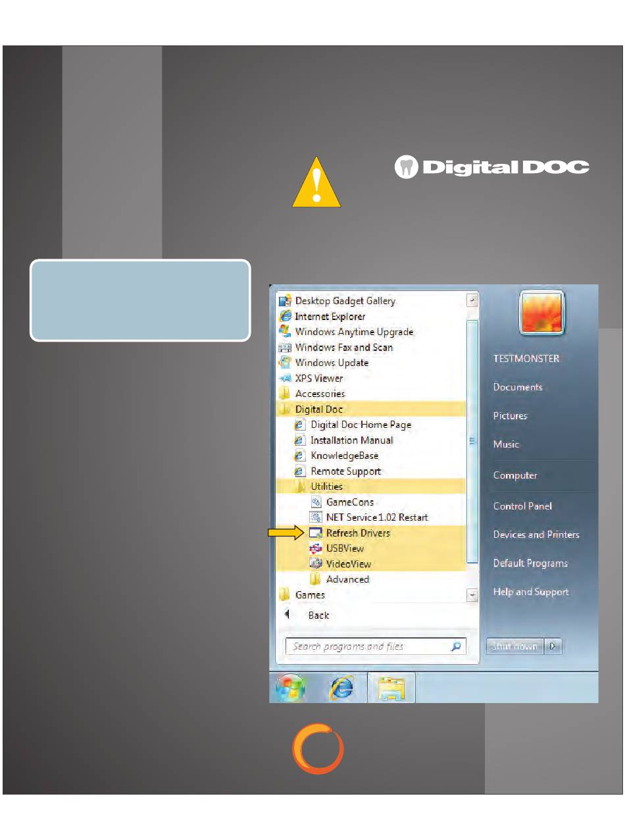Viewport: 625px width, 840px height.
Task: Open Windows Fax and Scan icon
Action: pos(284,347)
